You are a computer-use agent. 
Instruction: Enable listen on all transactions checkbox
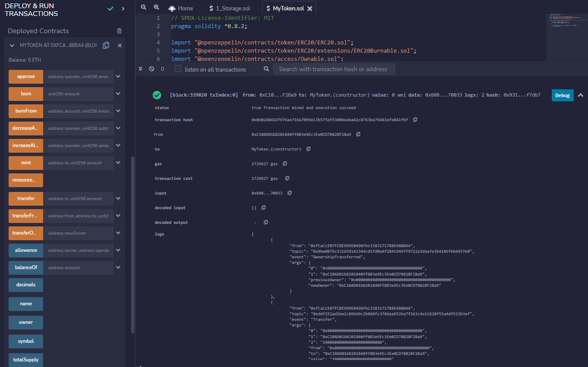pos(178,69)
